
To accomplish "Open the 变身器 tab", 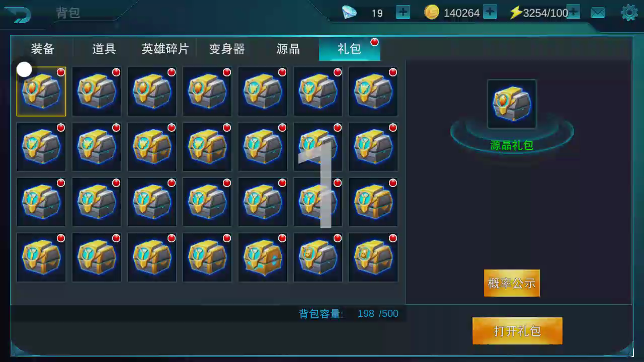I will [x=227, y=49].
